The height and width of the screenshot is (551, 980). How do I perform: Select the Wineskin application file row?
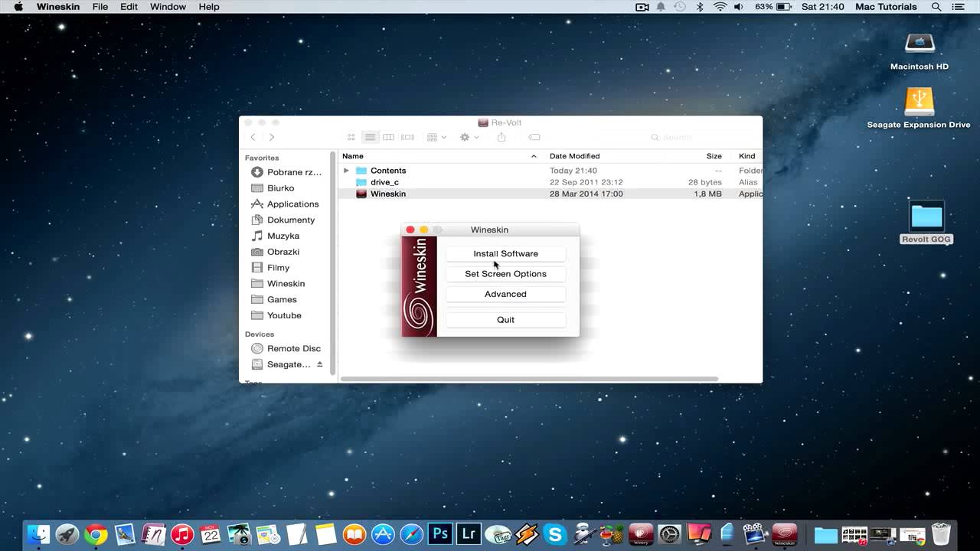click(550, 194)
